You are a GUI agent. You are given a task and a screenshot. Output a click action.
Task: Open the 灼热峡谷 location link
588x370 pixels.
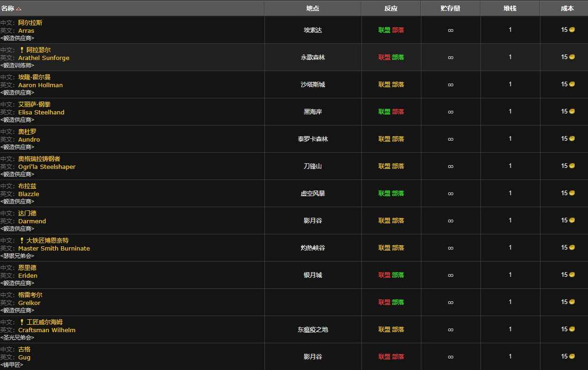pyautogui.click(x=312, y=248)
